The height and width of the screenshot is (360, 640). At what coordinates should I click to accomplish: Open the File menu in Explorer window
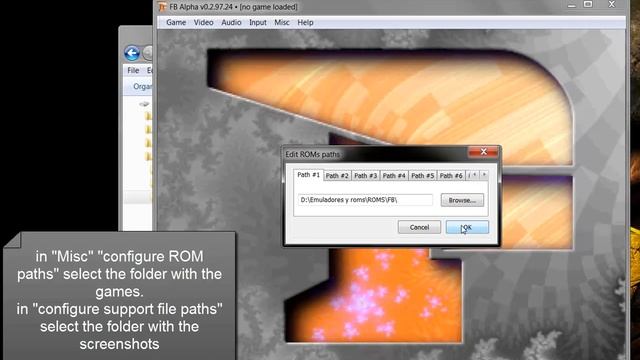[133, 70]
